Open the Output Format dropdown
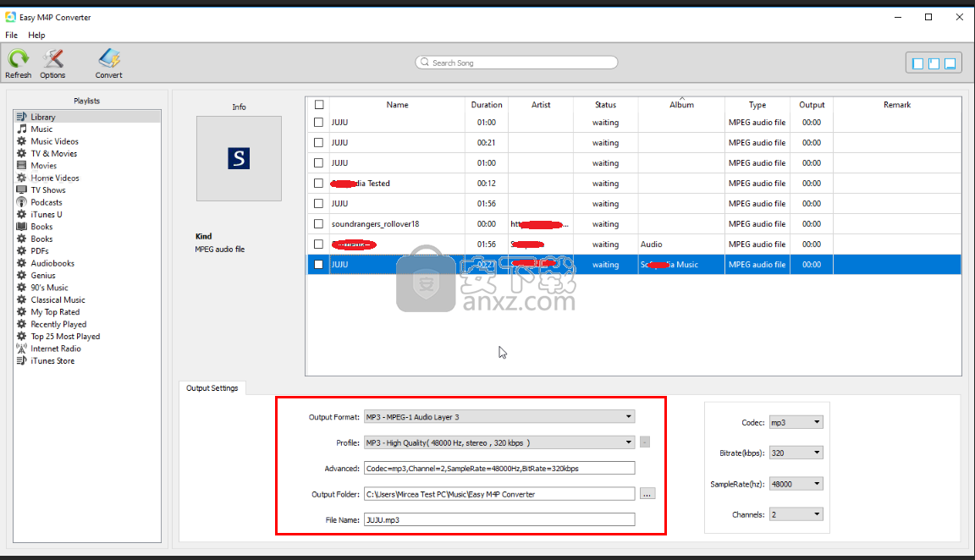The image size is (975, 560). point(499,416)
